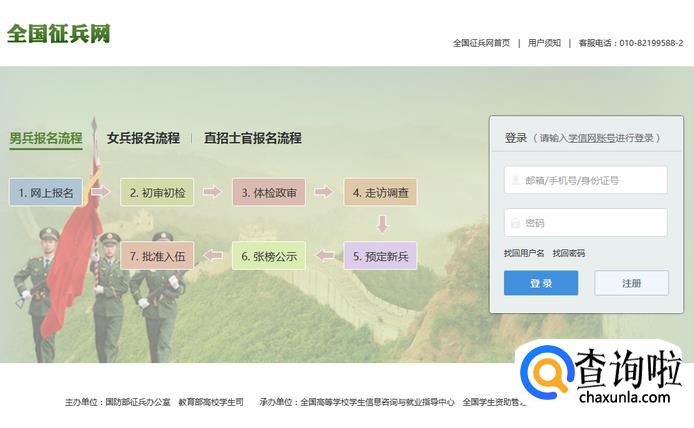694x428 pixels.
Task: Focus the 密码 password field
Action: pos(586,223)
